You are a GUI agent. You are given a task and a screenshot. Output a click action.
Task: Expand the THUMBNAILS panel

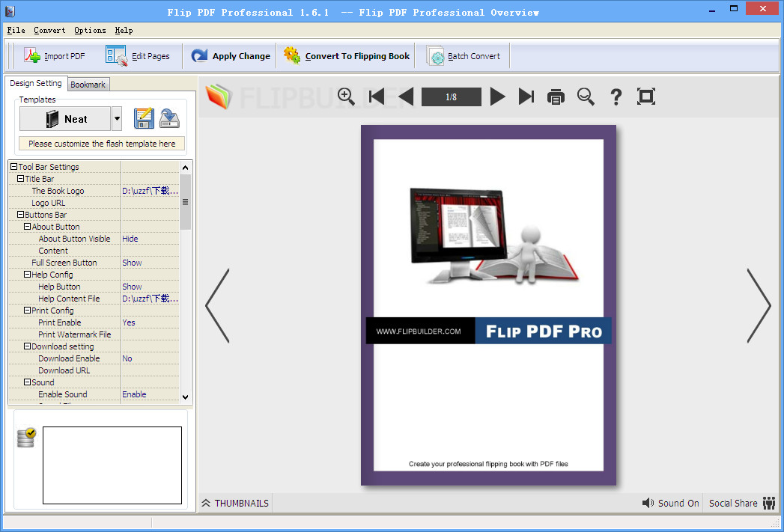(x=235, y=503)
